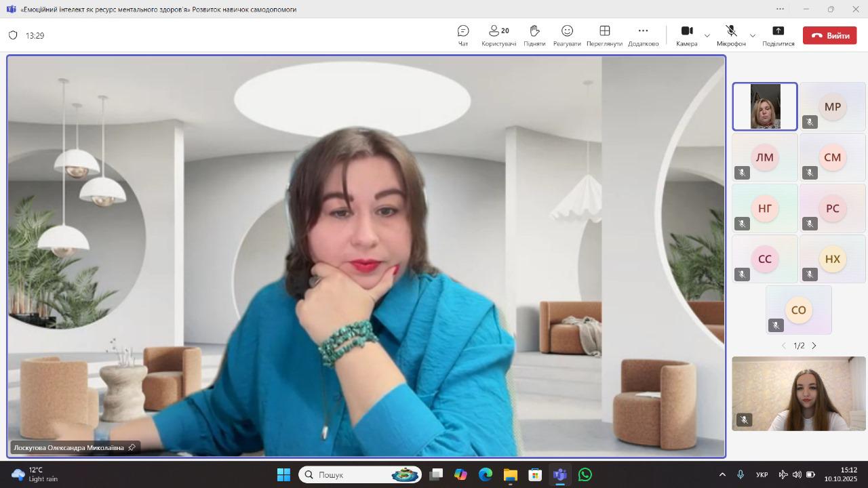868x488 pixels.
Task: Open the Chat panel
Action: (463, 35)
